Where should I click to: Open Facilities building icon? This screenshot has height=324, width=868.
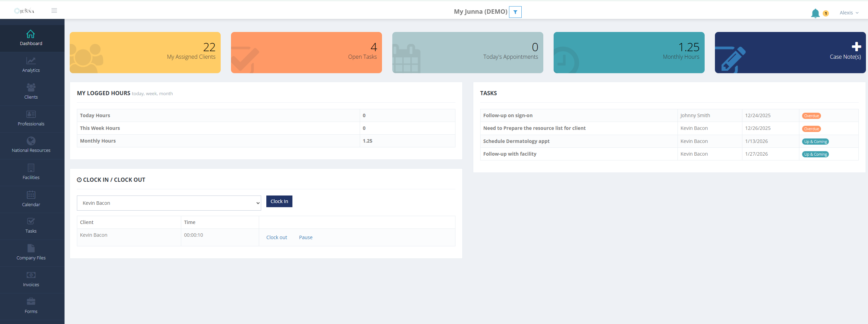[x=31, y=168]
